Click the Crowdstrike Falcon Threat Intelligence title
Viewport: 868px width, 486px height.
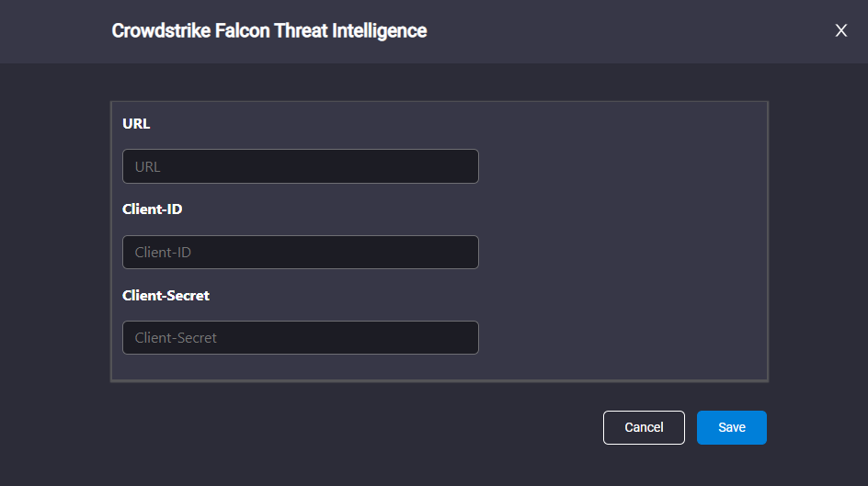pyautogui.click(x=269, y=31)
